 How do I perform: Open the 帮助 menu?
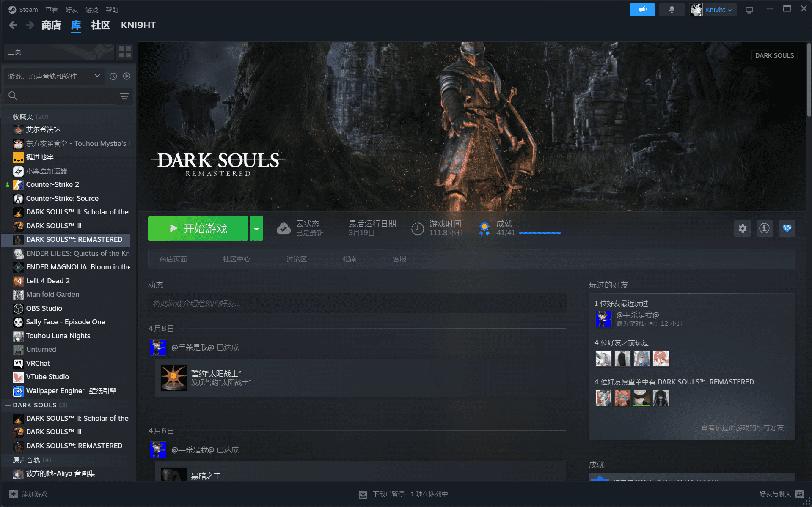click(x=112, y=10)
